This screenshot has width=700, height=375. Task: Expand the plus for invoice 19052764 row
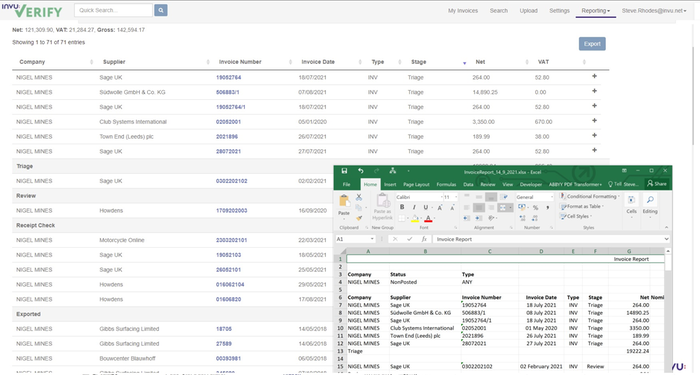pos(594,76)
